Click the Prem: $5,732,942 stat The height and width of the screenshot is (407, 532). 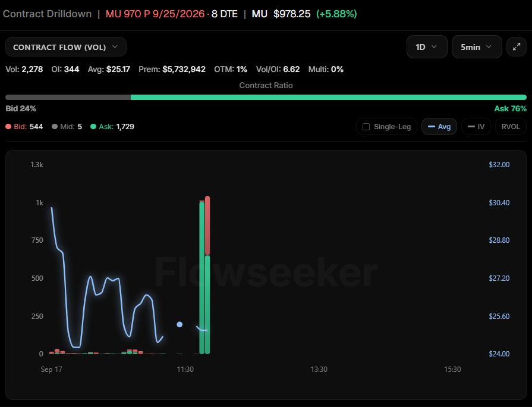[x=172, y=69]
